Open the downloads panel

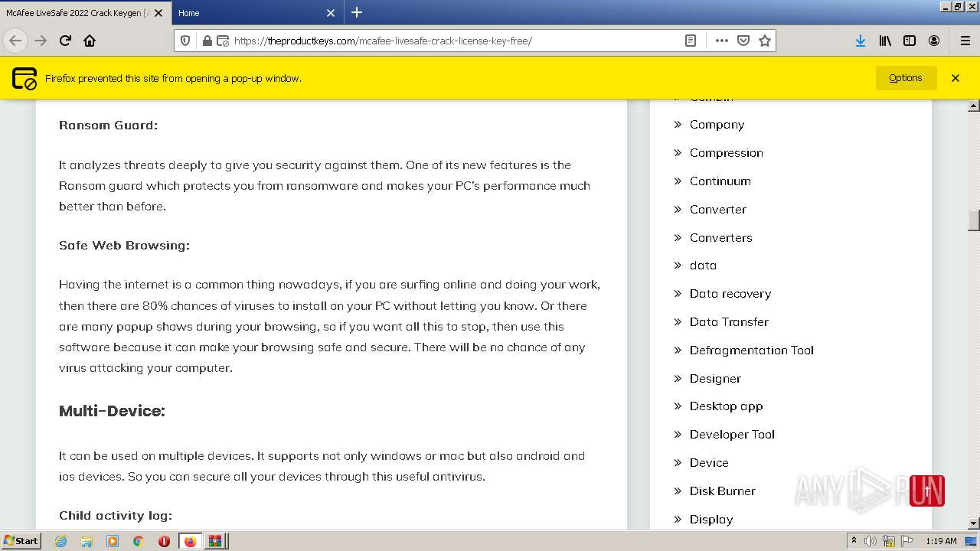[x=861, y=41]
